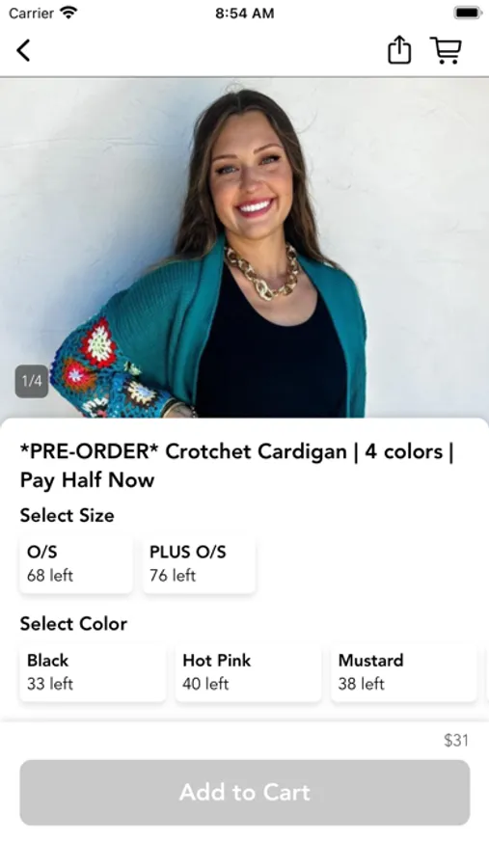Tap the Select Size heading
The image size is (489, 868).
[67, 515]
